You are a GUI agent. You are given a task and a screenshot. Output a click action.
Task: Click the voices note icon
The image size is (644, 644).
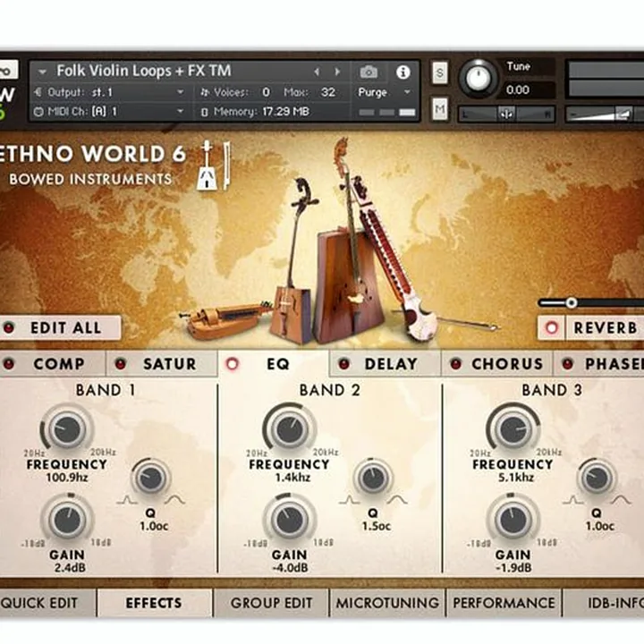point(205,92)
